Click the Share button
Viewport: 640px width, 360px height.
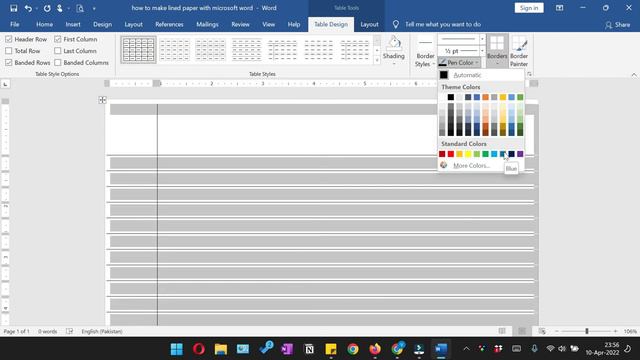(618, 24)
